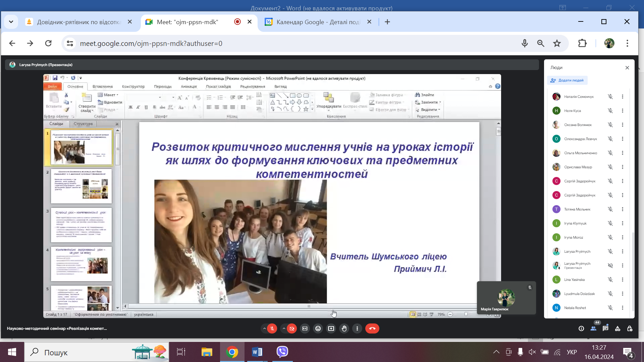Open Task View on the taskbar
The width and height of the screenshot is (644, 362).
[181, 352]
